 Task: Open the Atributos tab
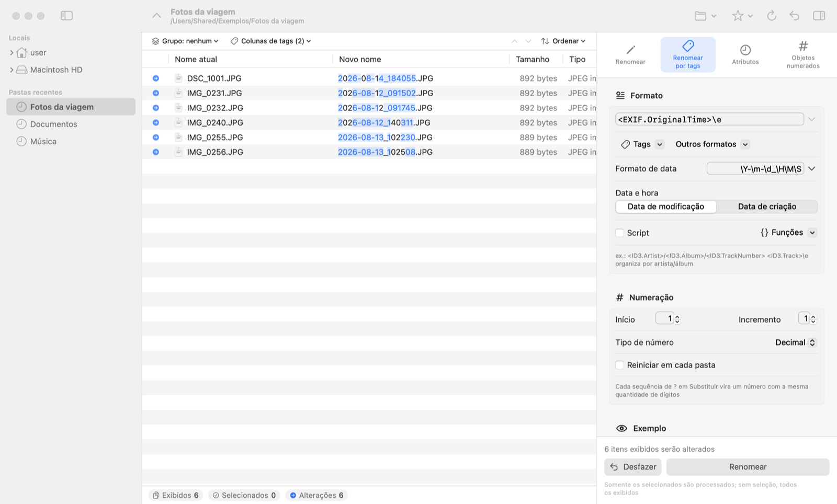745,54
